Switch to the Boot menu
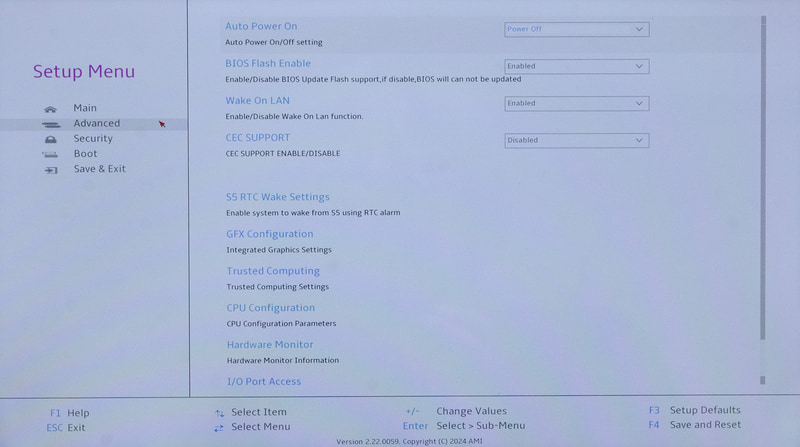The image size is (800, 447). (x=85, y=154)
